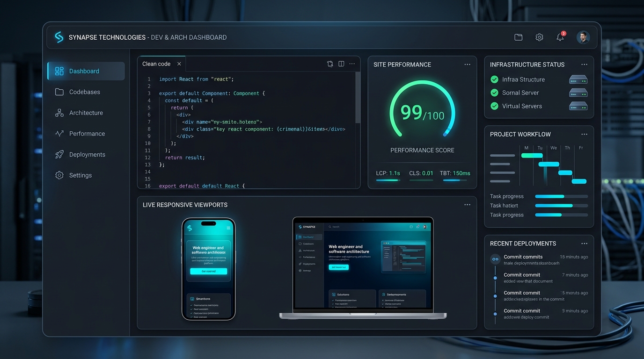644x359 pixels.
Task: Click the link icon beside Commit commits
Action: pos(495,259)
